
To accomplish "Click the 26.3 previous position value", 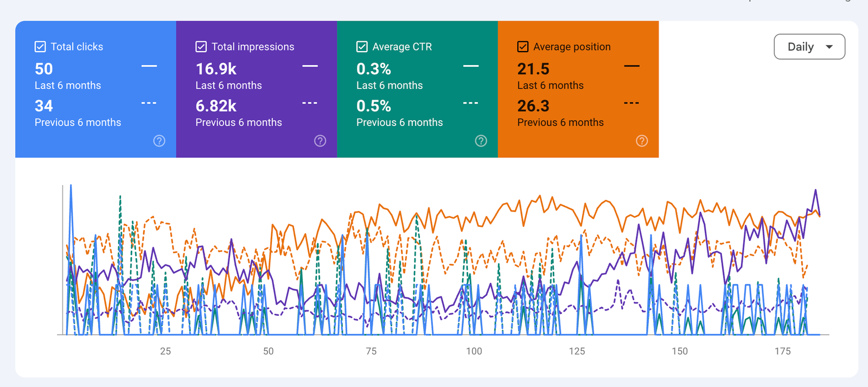I will tap(533, 106).
